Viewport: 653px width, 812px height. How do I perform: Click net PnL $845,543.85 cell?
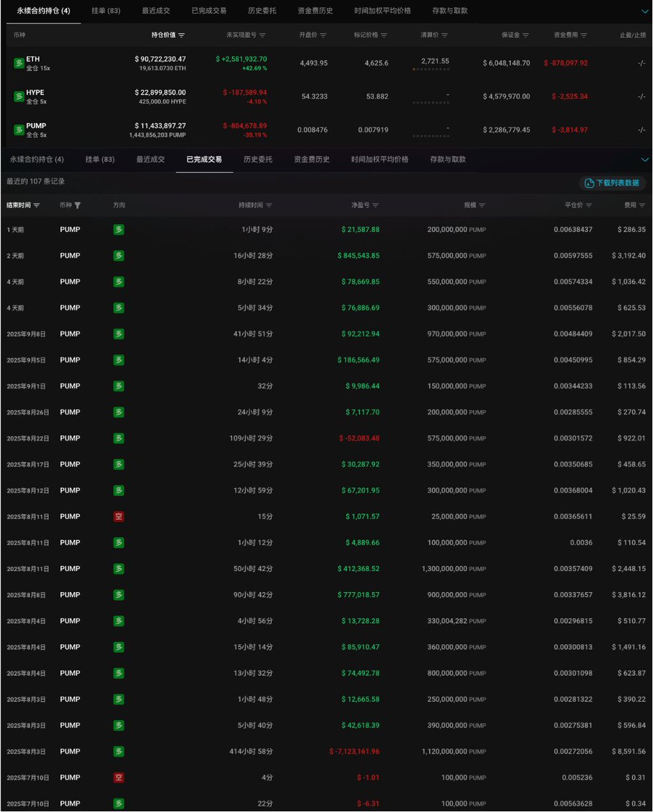click(359, 256)
